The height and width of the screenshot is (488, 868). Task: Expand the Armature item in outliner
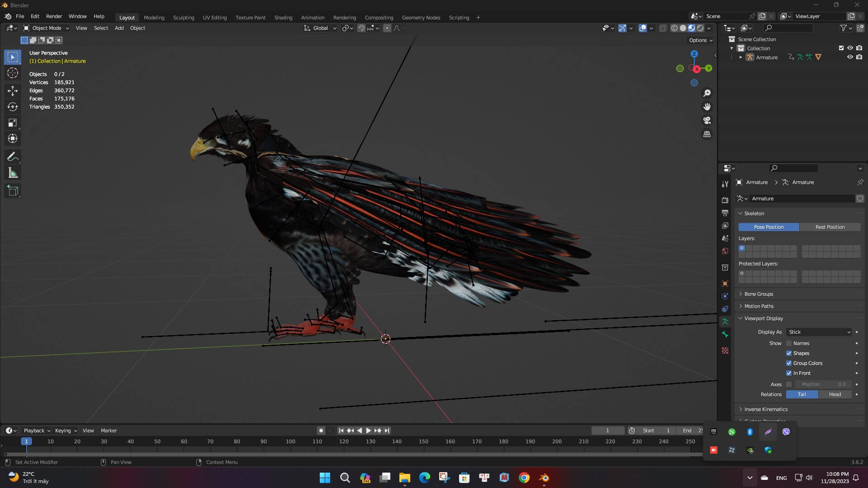740,57
